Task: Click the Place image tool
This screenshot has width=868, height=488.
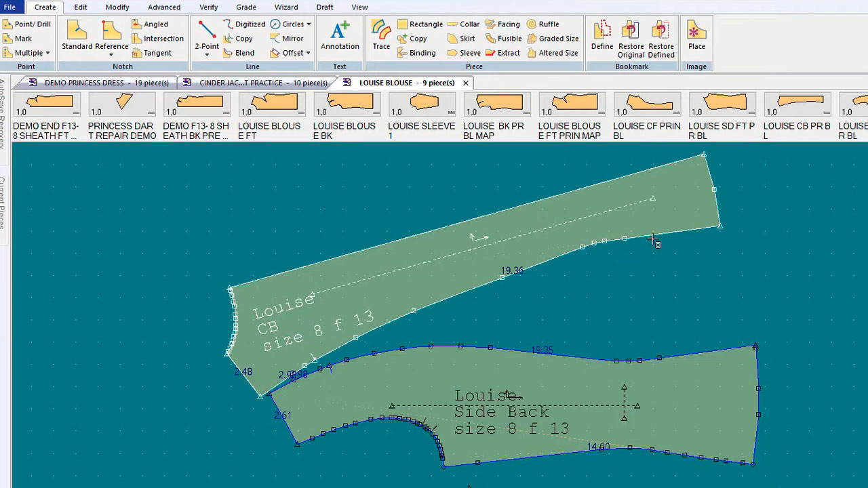Action: 696,35
